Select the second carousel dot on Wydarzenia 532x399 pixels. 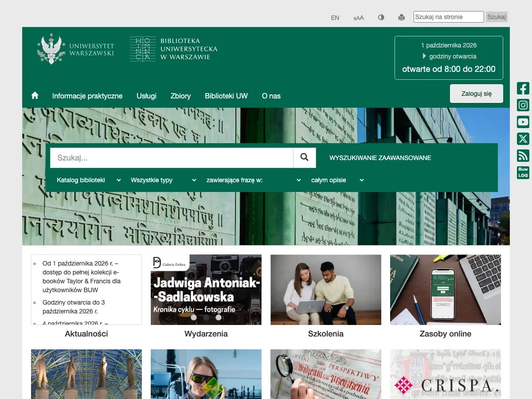tap(206, 317)
